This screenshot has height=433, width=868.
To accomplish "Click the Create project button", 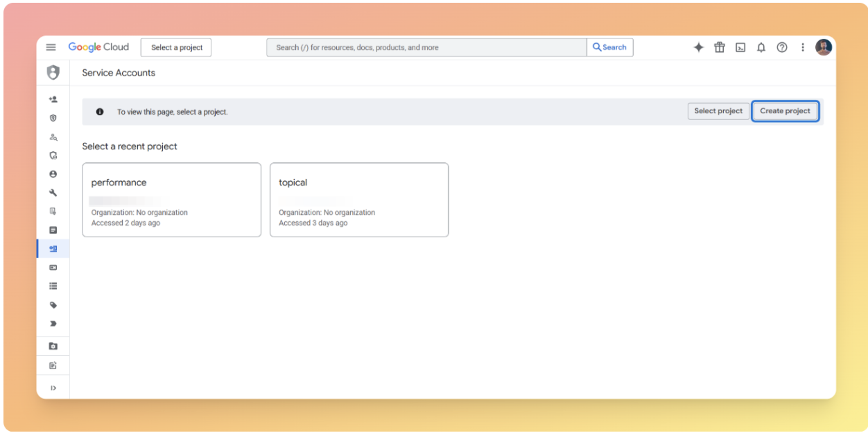I will tap(785, 111).
